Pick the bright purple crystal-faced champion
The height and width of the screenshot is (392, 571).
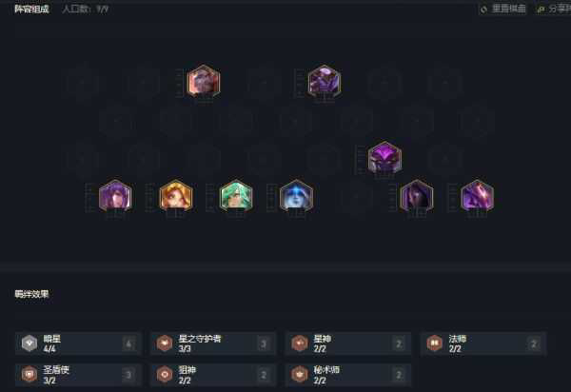pyautogui.click(x=384, y=158)
